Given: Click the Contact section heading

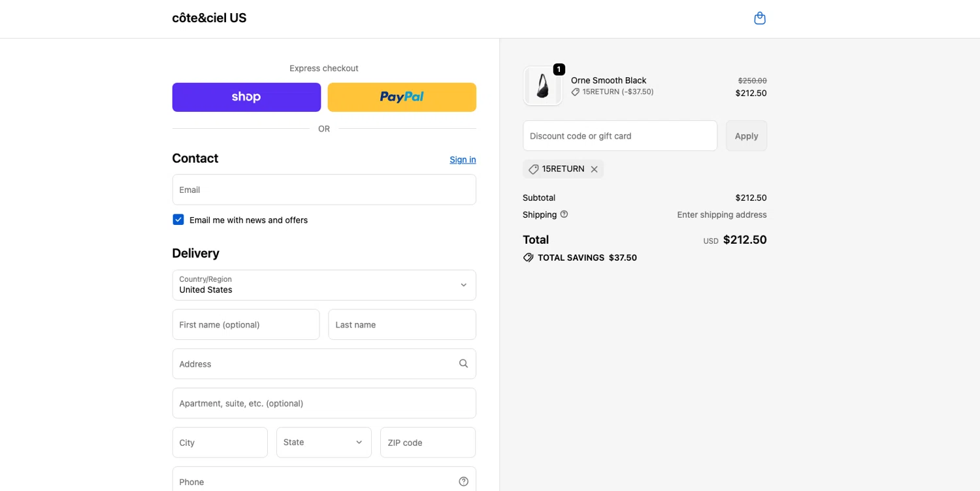Looking at the screenshot, I should pyautogui.click(x=195, y=158).
